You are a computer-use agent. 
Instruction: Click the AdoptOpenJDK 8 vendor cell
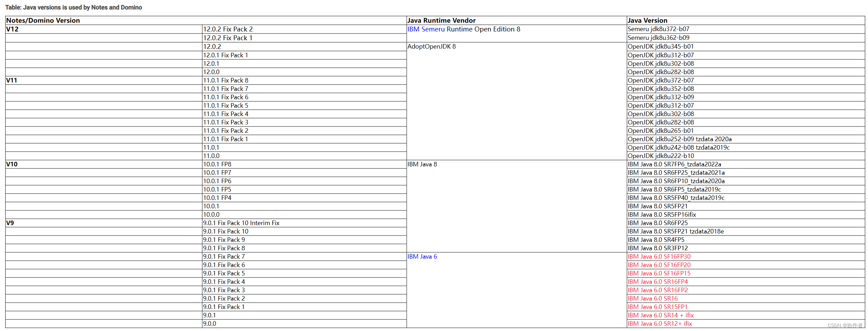[517, 101]
